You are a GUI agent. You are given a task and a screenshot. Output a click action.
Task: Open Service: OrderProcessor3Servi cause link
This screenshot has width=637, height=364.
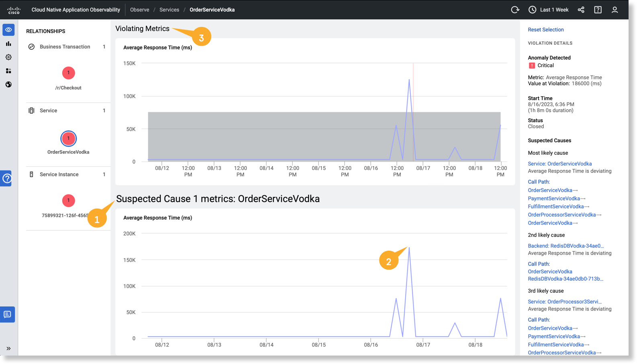564,301
